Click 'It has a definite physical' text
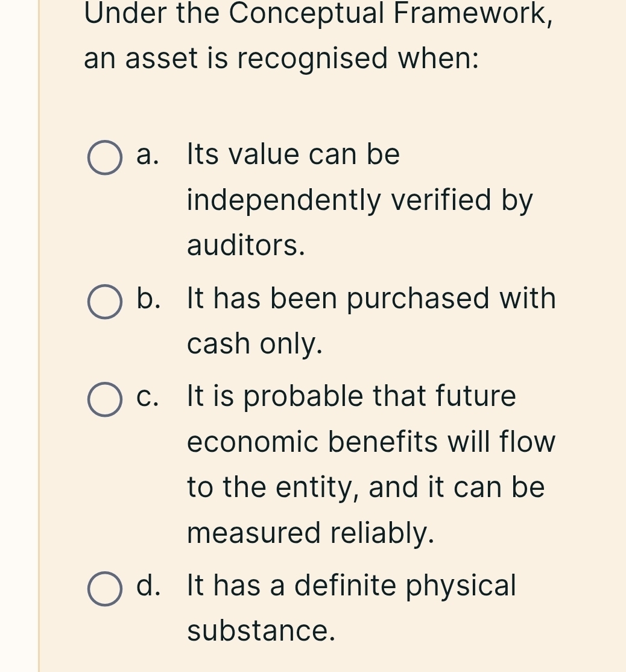The height and width of the screenshot is (672, 626). coord(352,585)
